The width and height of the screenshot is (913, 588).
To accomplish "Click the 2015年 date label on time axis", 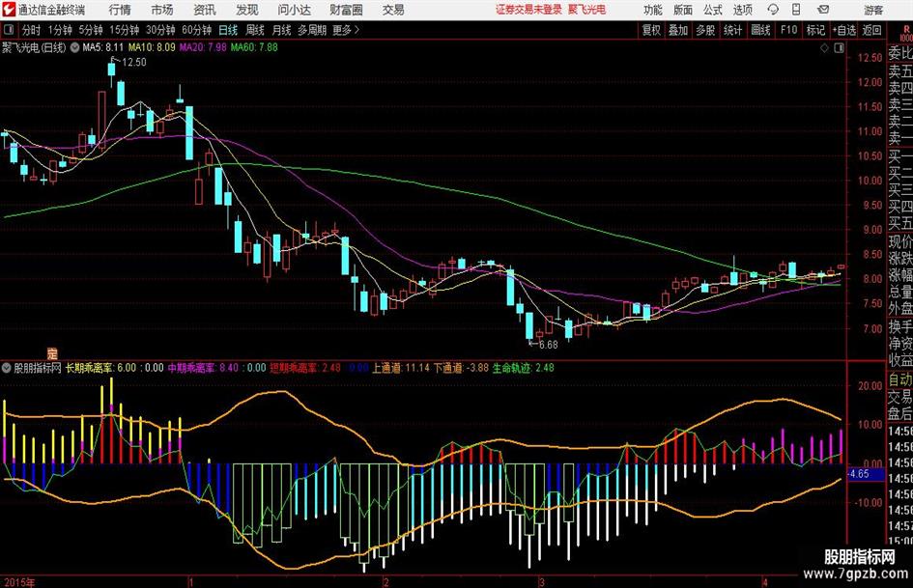I will [x=18, y=582].
